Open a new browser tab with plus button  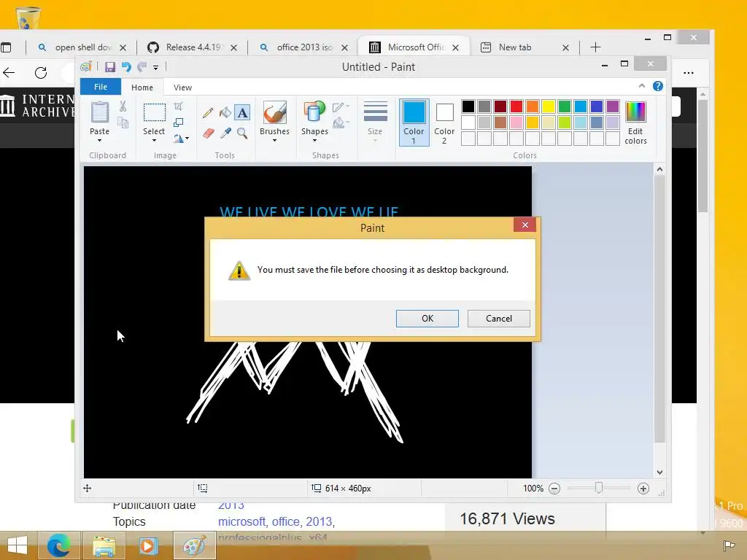coord(595,47)
